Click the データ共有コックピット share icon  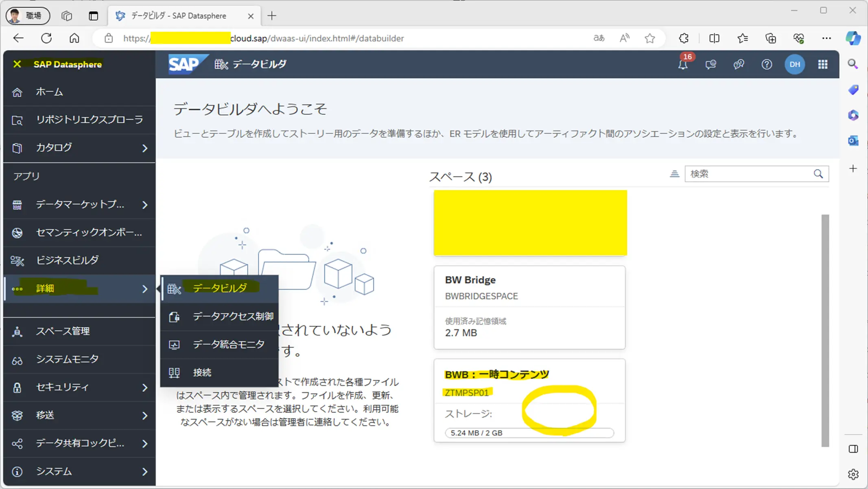point(17,444)
